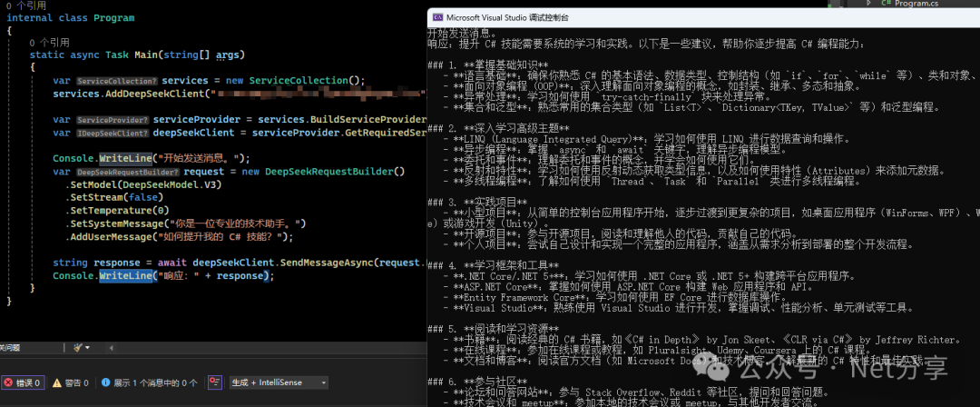The width and height of the screenshot is (980, 407).
Task: Click SetTemperature method call
Action: [111, 211]
